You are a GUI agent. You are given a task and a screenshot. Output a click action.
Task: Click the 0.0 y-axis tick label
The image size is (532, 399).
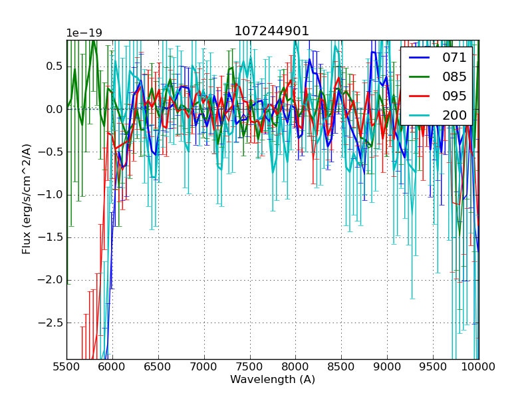coord(53,109)
